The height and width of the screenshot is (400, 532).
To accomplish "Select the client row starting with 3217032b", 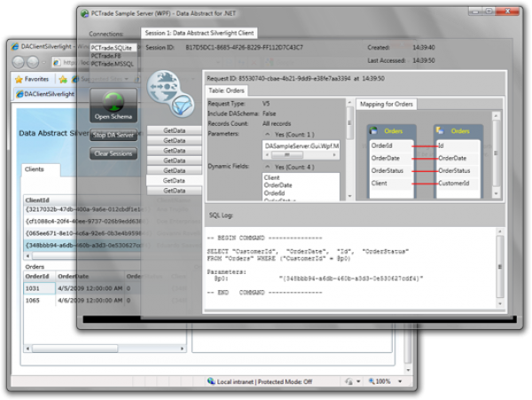I will tap(83, 209).
